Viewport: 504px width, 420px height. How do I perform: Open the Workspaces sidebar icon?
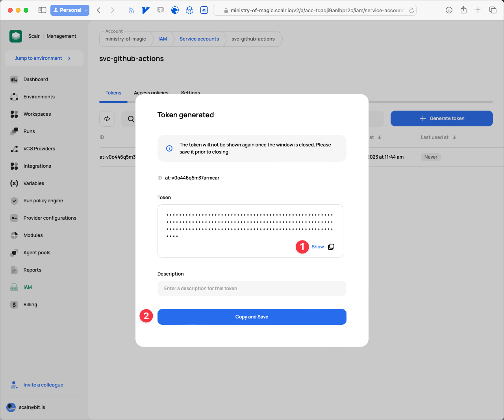(14, 114)
